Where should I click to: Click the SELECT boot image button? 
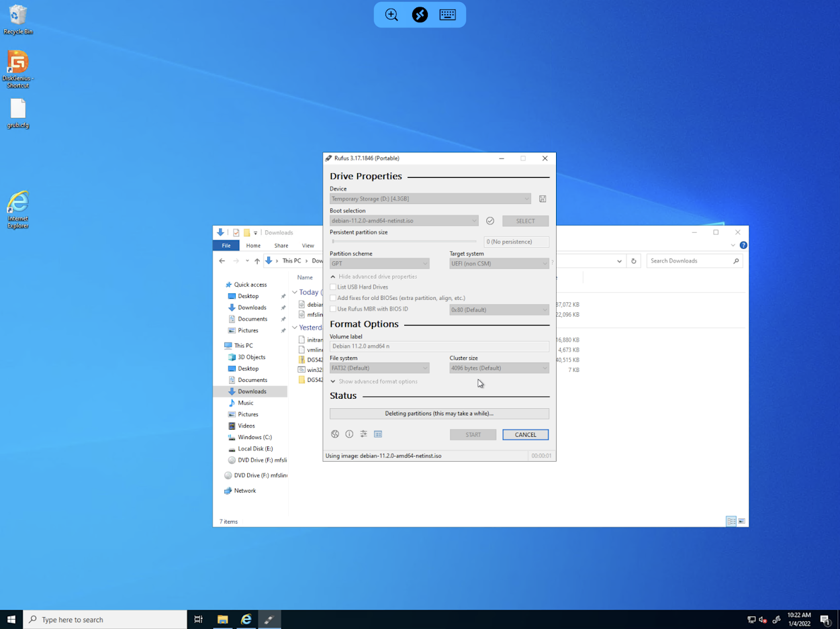pyautogui.click(x=525, y=221)
